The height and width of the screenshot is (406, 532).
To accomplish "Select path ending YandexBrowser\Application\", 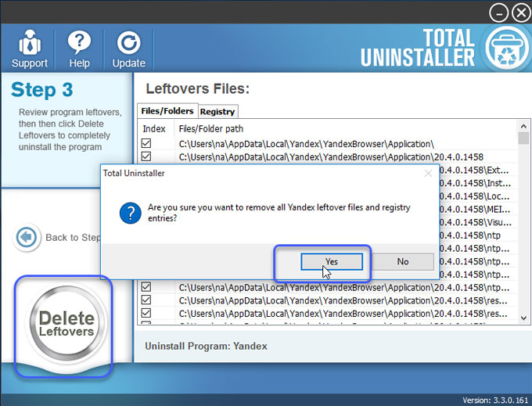I will tap(307, 144).
